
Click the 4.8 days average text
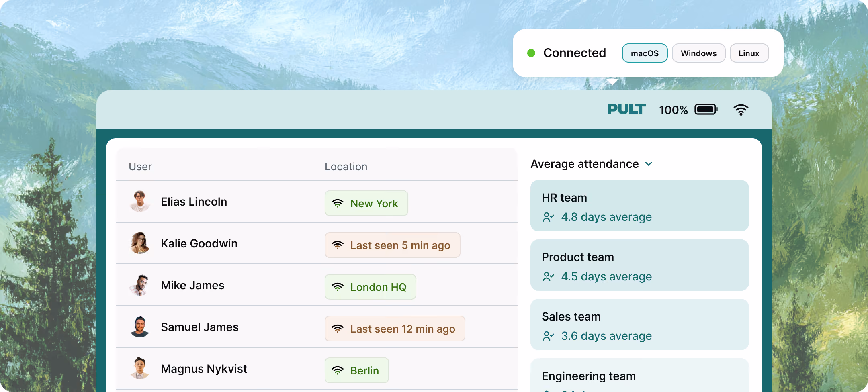tap(606, 217)
